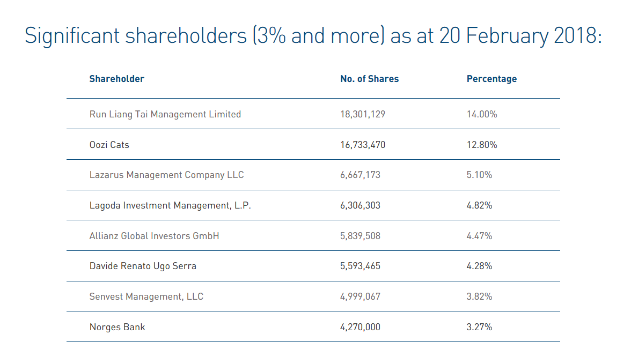Click the Shareholder column header
Screen dimensions: 631x364
[x=116, y=79]
